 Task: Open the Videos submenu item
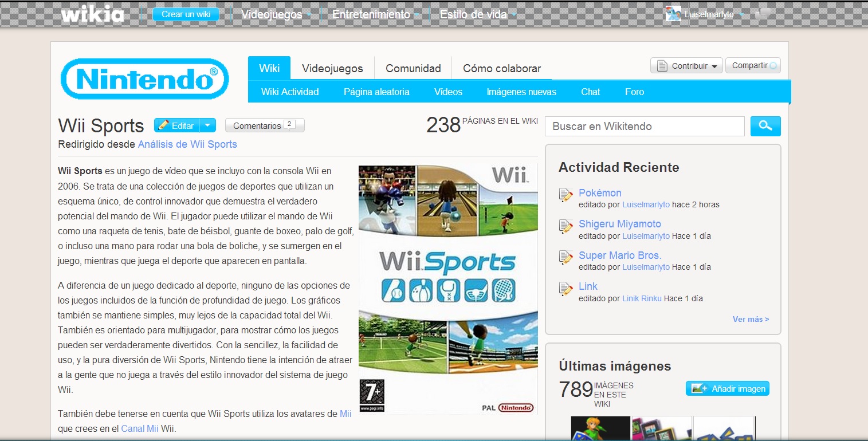(448, 92)
